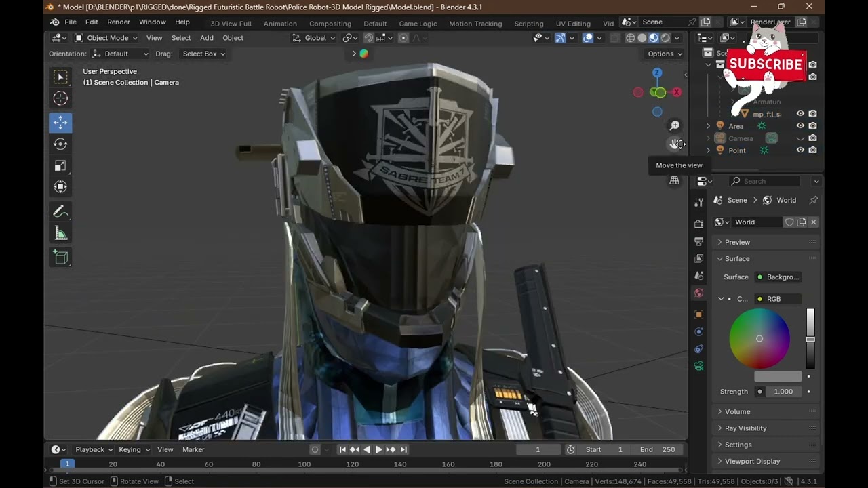Click the magnet Snap icon in header
This screenshot has width=868, height=488.
pyautogui.click(x=369, y=38)
